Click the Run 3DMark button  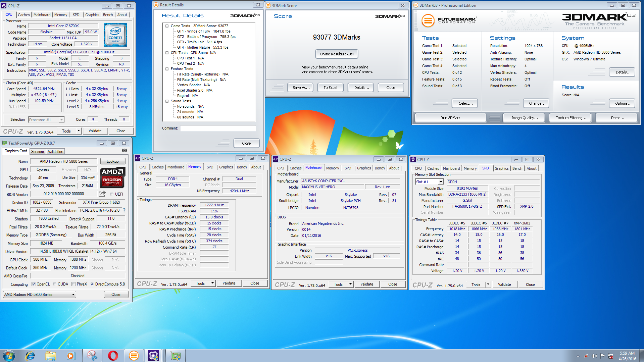pyautogui.click(x=450, y=118)
